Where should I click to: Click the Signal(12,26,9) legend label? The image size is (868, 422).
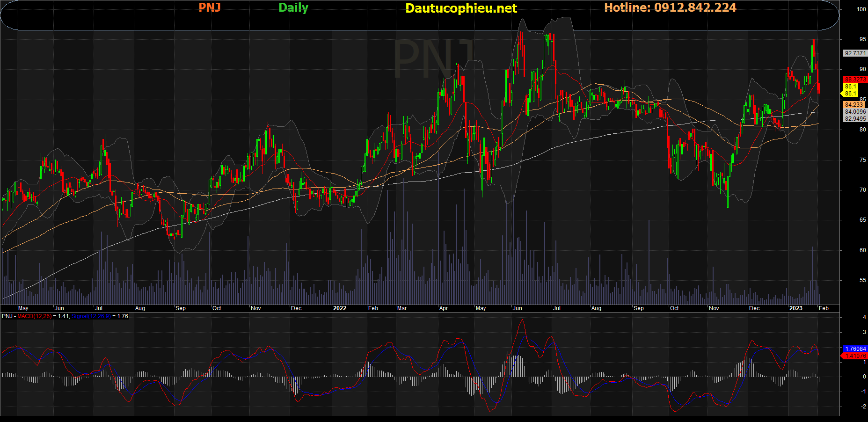pyautogui.click(x=91, y=316)
